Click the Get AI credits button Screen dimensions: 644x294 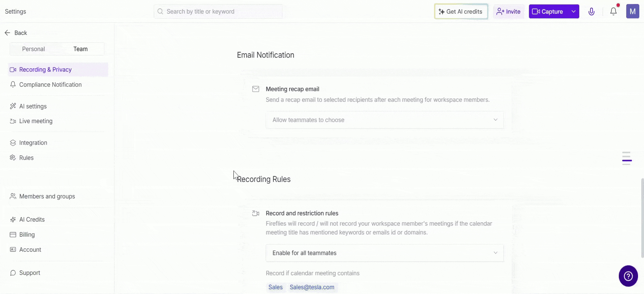coord(461,11)
